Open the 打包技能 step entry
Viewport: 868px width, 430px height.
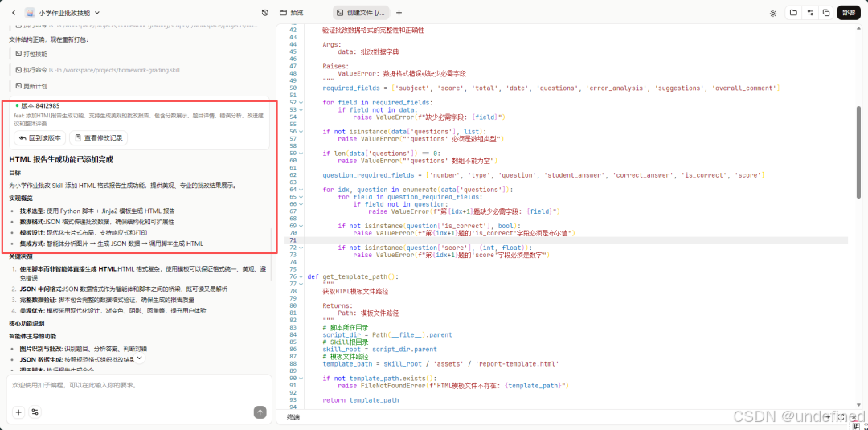31,54
